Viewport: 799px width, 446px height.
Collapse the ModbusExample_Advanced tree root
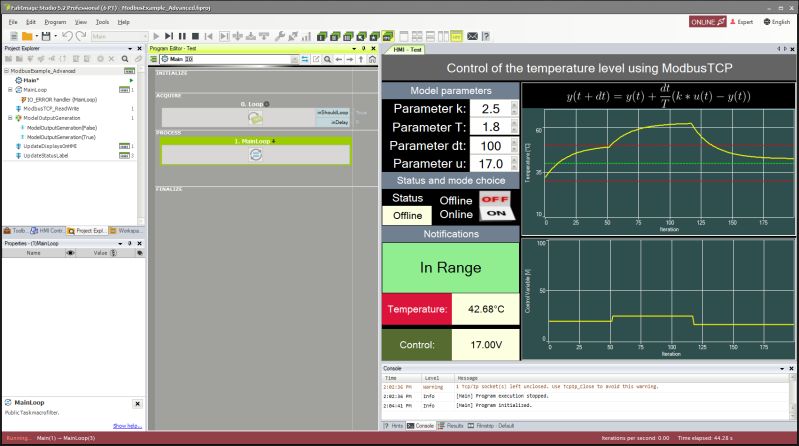pos(7,71)
